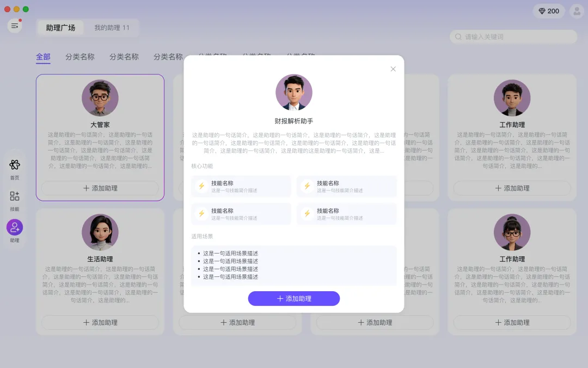Click the 适用场景 section label
This screenshot has width=588, height=368.
coord(202,236)
